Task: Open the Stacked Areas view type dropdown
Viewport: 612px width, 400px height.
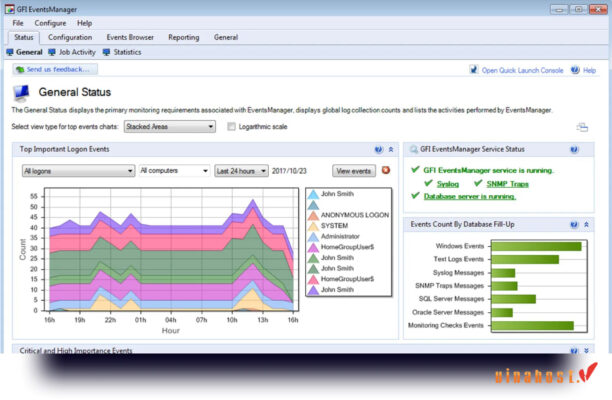Action: (170, 126)
